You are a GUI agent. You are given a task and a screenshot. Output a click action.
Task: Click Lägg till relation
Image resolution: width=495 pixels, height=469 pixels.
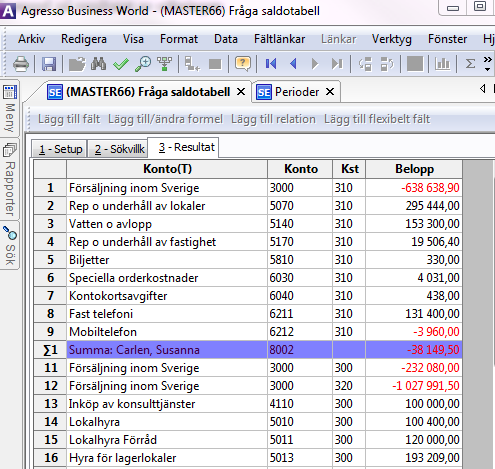tap(273, 119)
